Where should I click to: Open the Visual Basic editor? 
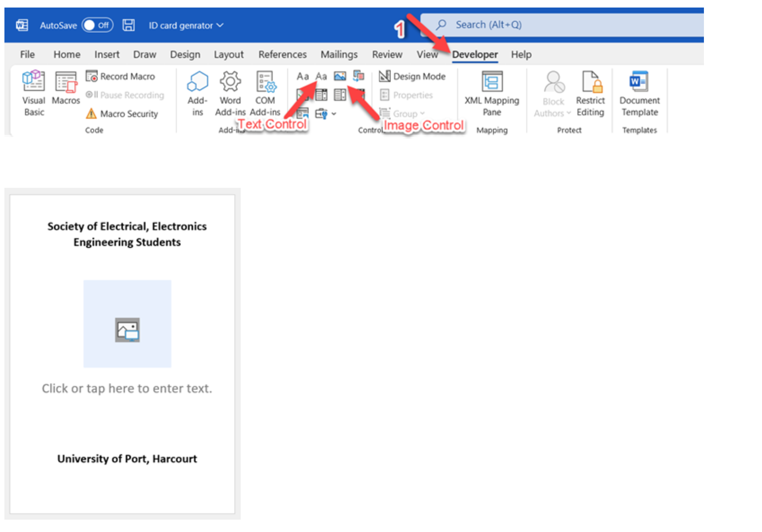pos(33,91)
